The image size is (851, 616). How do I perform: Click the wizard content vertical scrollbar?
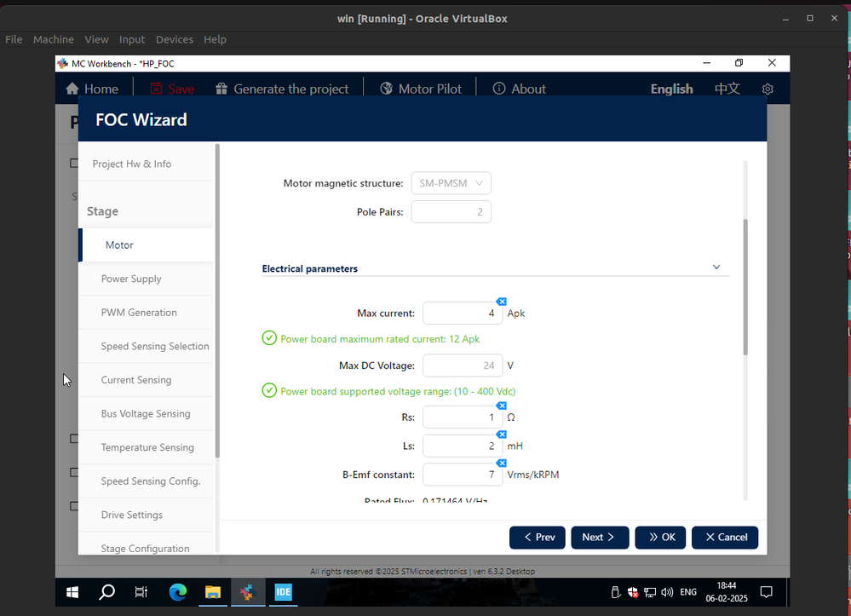coord(745,287)
